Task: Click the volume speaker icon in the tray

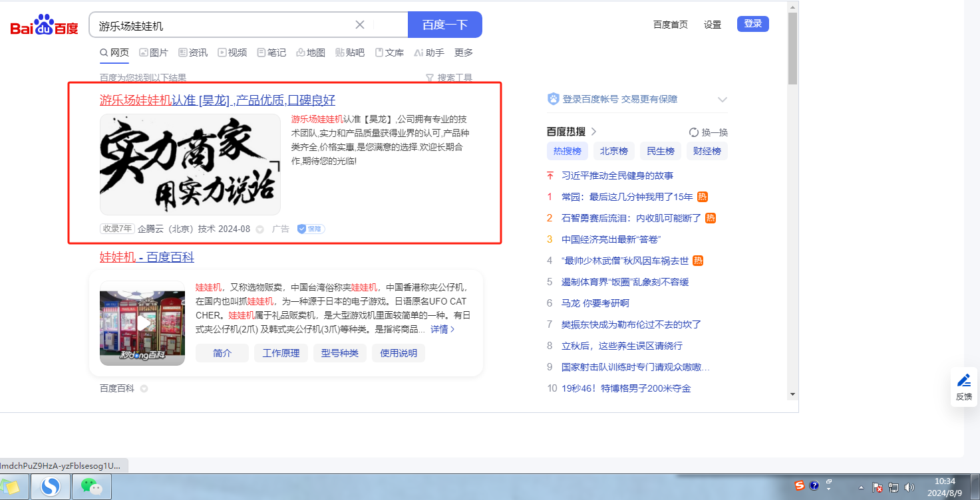Action: (909, 487)
